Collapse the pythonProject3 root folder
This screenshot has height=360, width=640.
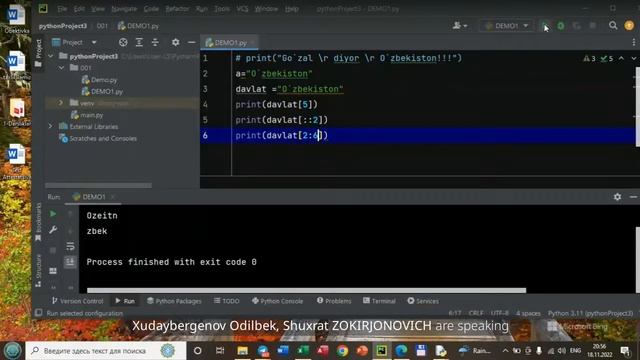[51, 56]
